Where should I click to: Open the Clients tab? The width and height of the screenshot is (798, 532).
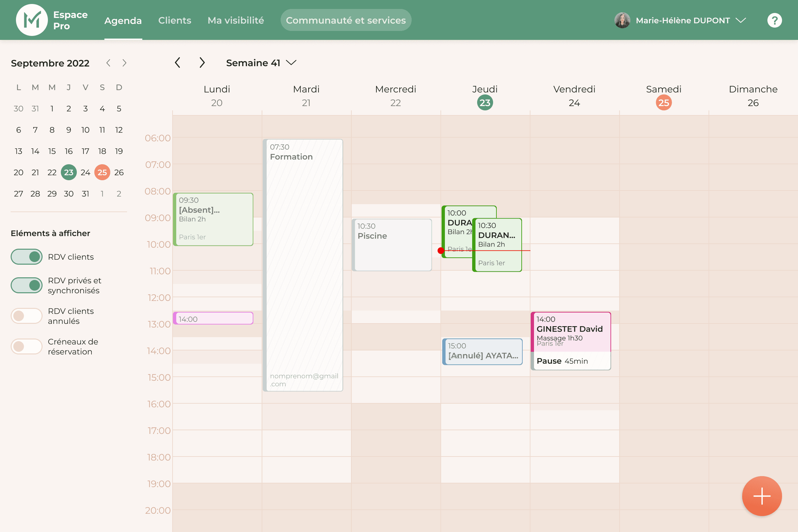174,20
